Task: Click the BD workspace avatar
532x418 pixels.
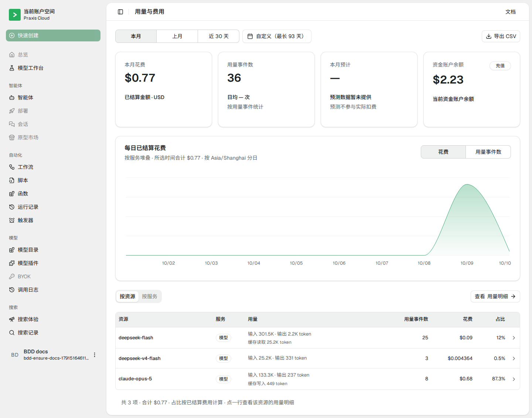Action: (x=15, y=355)
